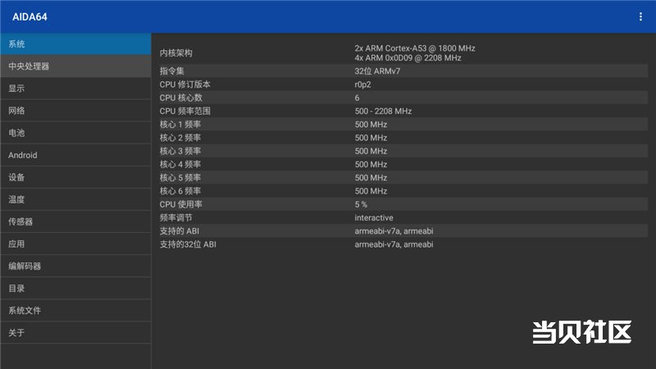Select the 核心 4 频率 row
656x369 pixels.
coord(403,164)
